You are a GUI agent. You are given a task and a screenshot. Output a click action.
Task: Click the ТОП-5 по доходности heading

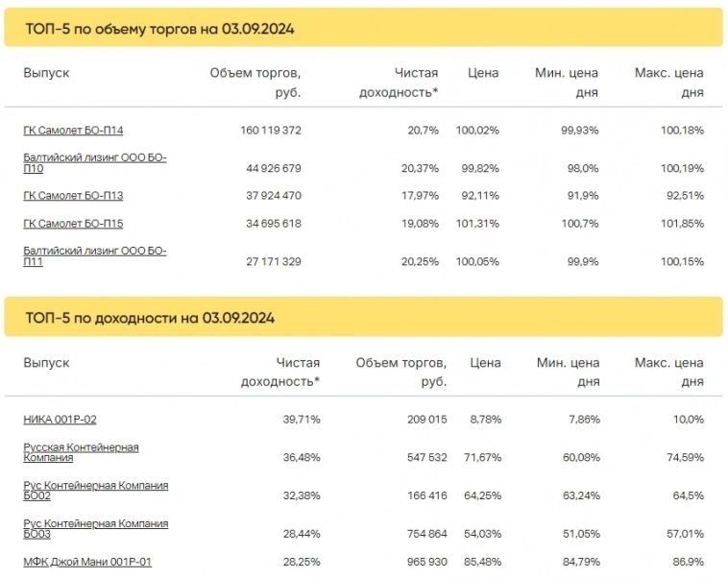(150, 318)
